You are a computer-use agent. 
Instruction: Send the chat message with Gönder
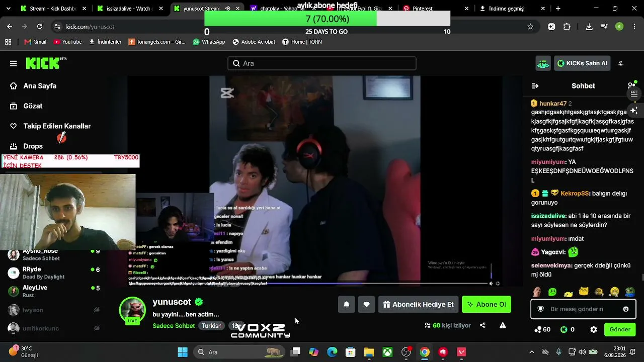[620, 329]
